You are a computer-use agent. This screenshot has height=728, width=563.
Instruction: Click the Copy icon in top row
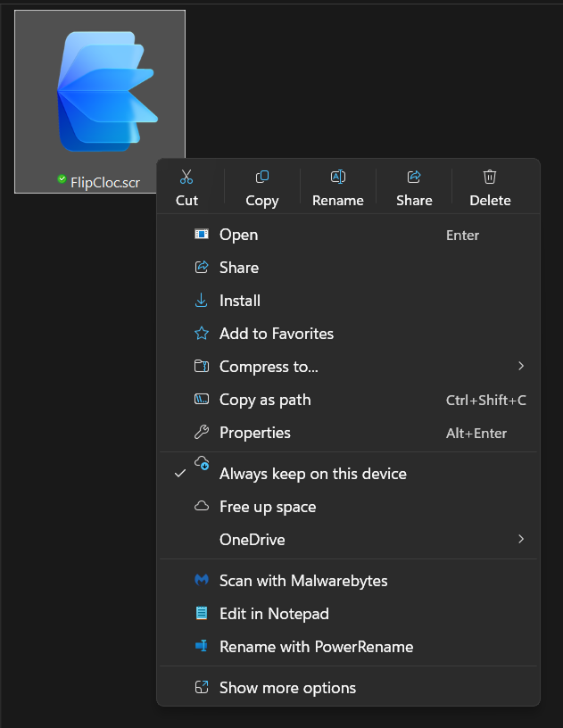point(262,177)
